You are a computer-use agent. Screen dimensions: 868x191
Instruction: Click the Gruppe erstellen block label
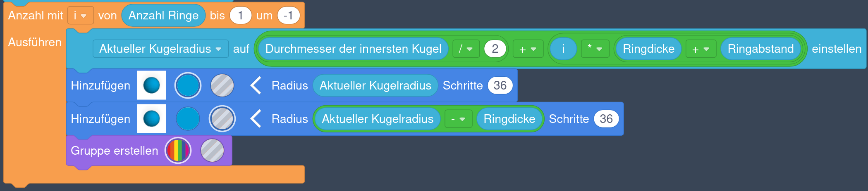coord(114,151)
